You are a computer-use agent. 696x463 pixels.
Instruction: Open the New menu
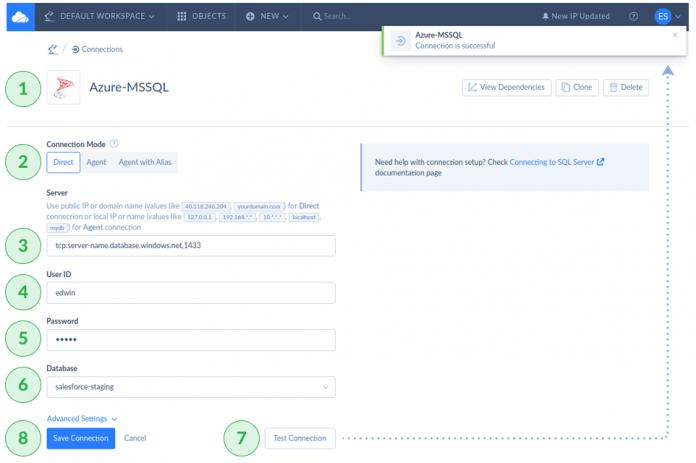pos(267,17)
